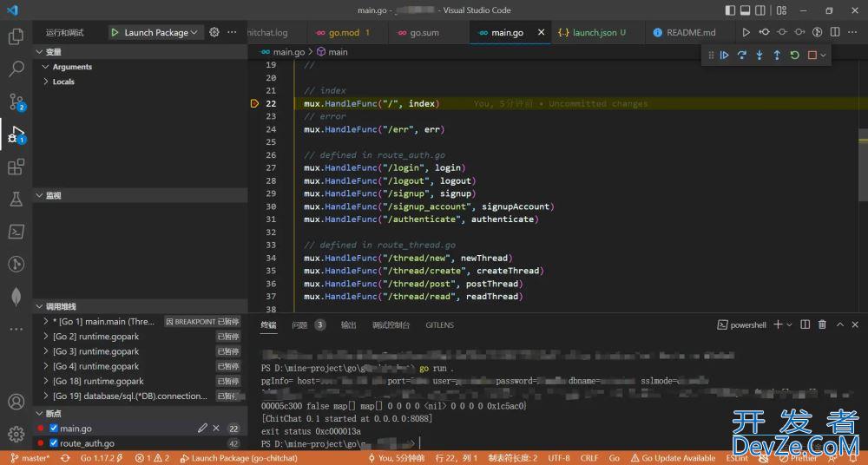Click Go 1.17.2 version in status bar
868x465 pixels.
point(102,458)
